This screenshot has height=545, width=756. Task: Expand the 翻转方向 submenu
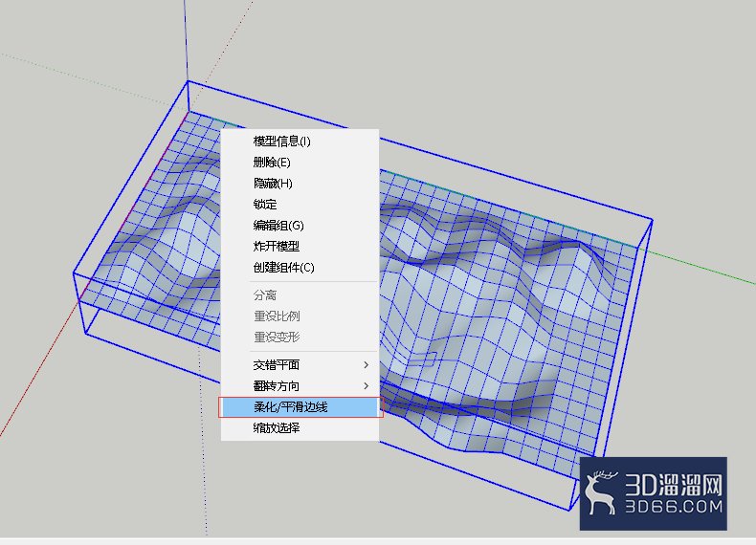point(300,386)
